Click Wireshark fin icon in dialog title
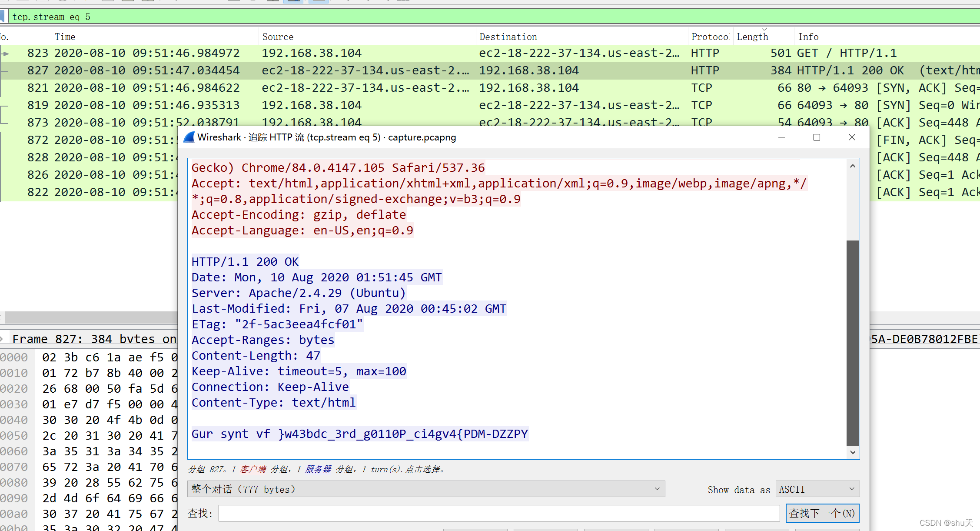Viewport: 980px width, 531px height. [189, 137]
